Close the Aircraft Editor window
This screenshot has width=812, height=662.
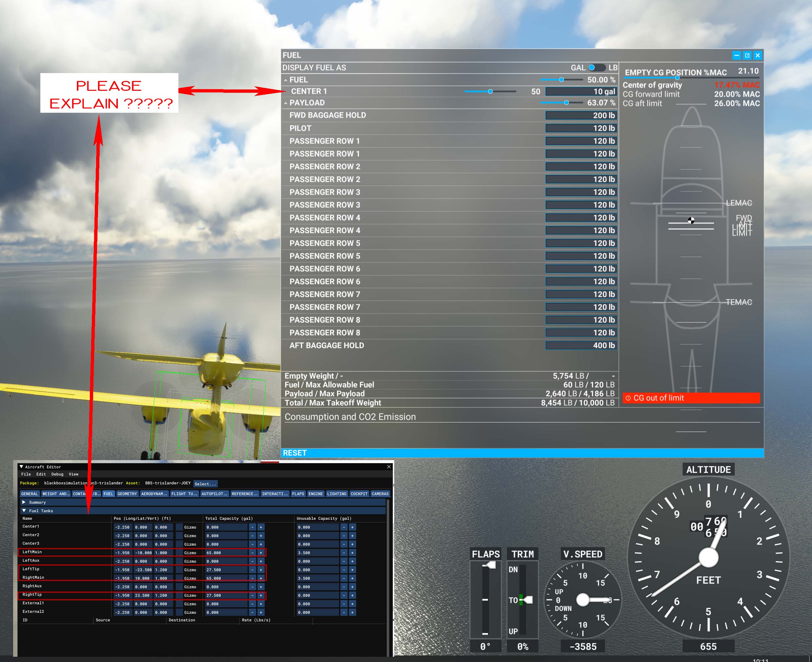tap(389, 467)
